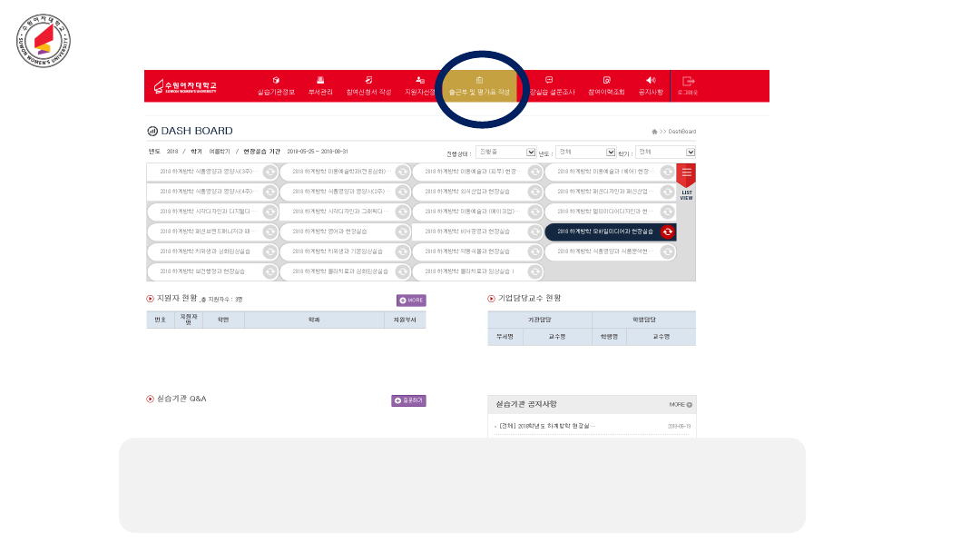The width and height of the screenshot is (980, 552).
Task: Click refresh icon on 비서경영과 현장실습 card
Action: point(535,232)
